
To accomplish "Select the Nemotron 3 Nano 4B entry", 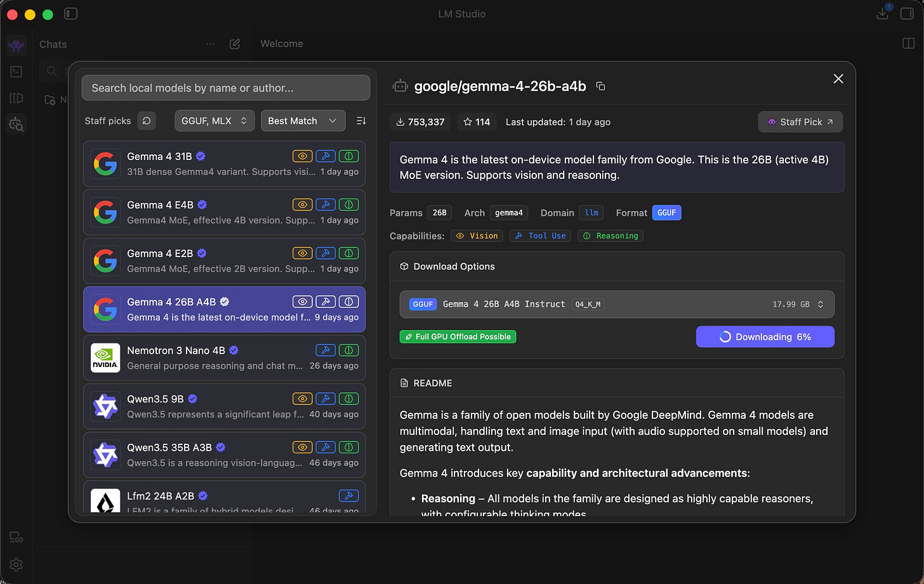I will (x=224, y=358).
